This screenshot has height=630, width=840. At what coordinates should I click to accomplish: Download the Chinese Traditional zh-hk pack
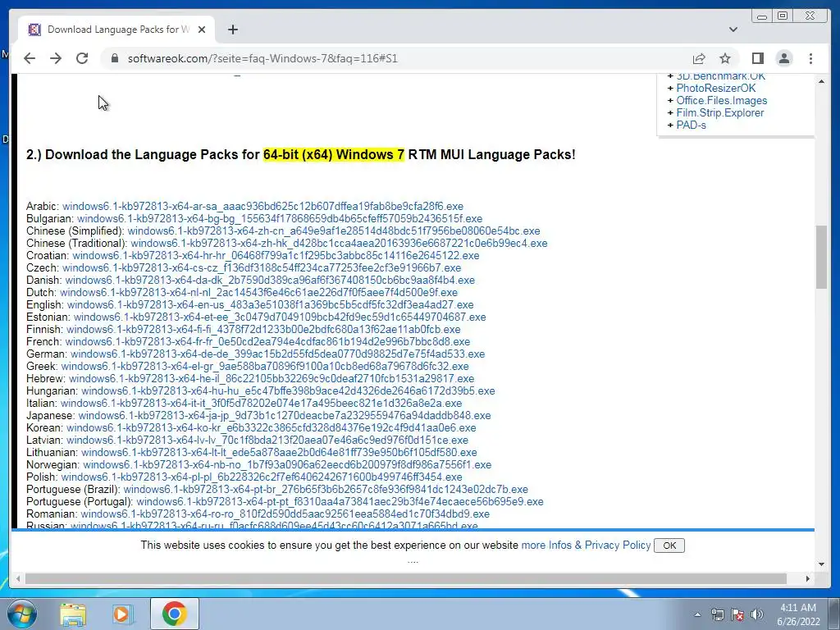(x=339, y=243)
